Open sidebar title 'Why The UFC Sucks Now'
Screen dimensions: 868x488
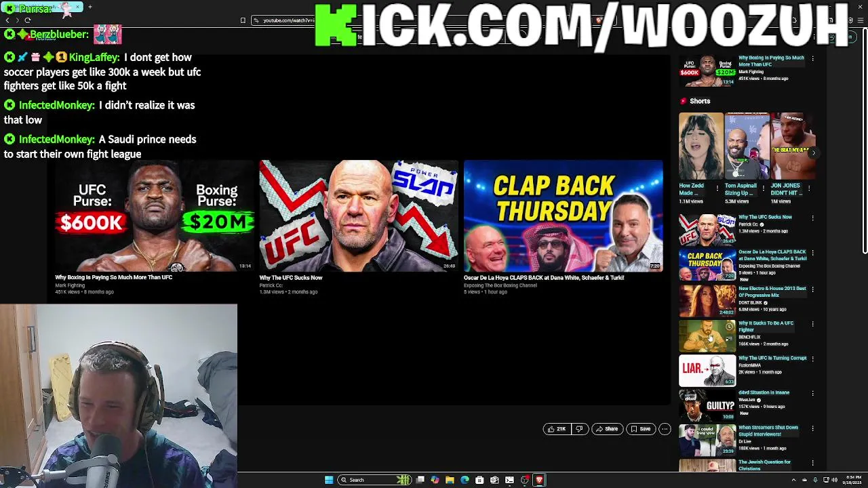(765, 217)
